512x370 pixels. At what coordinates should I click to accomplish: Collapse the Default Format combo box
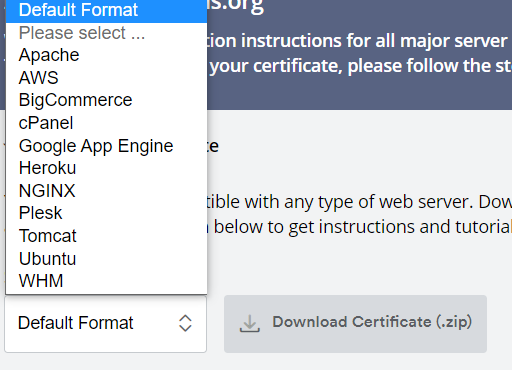105,323
